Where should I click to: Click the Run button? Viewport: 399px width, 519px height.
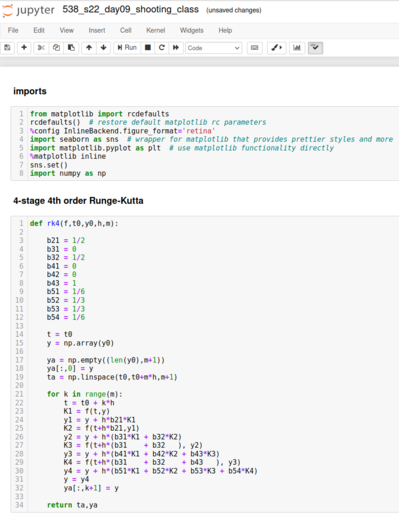pos(127,48)
